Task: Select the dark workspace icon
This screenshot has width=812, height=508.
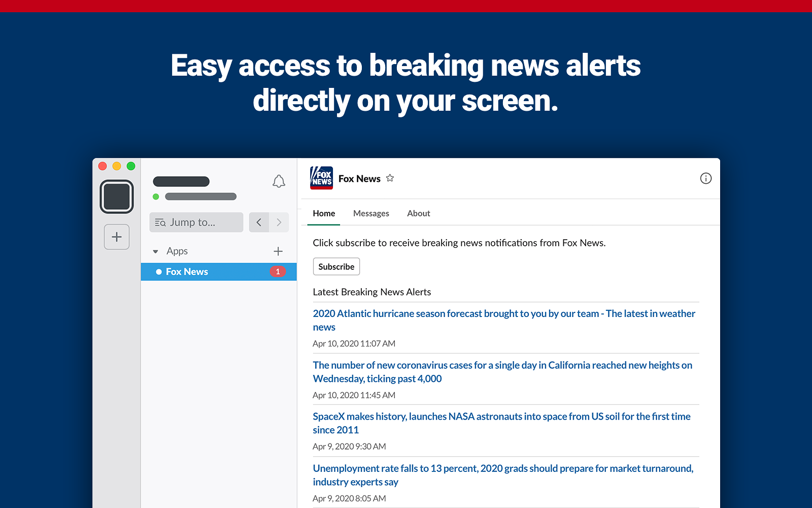Action: coord(117,197)
